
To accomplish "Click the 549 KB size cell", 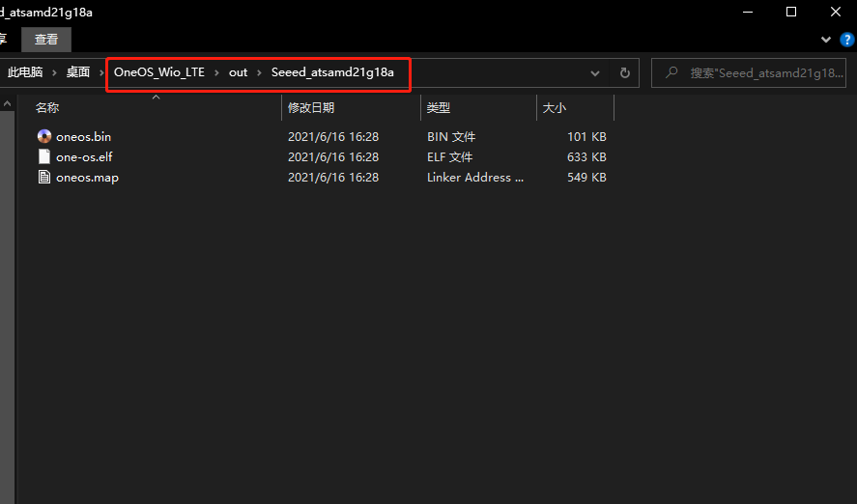I will tap(586, 178).
